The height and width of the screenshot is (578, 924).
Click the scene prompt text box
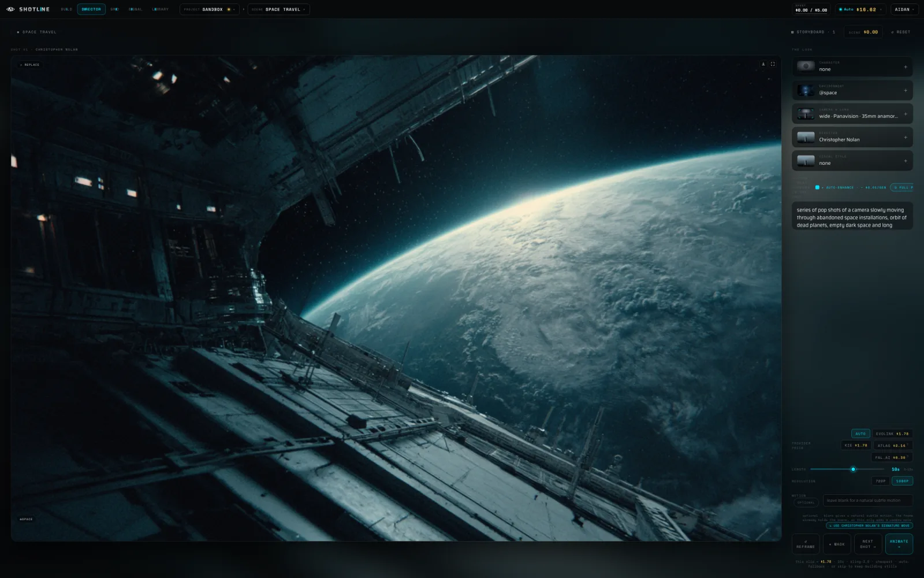tap(852, 216)
